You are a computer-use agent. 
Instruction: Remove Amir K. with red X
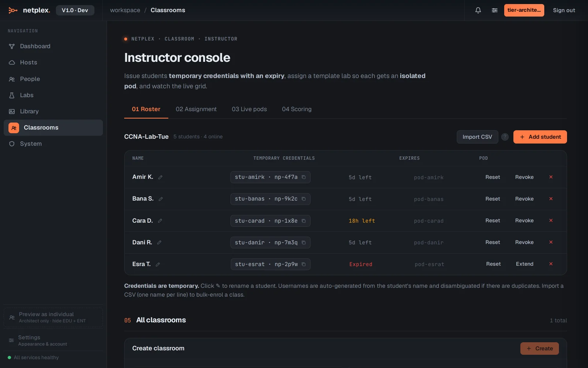551,177
